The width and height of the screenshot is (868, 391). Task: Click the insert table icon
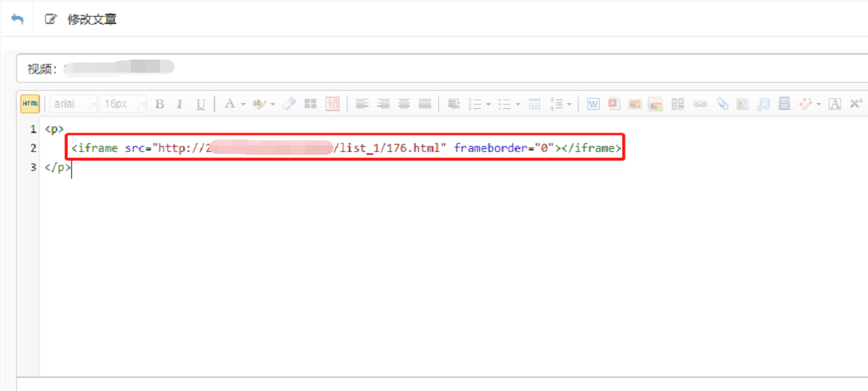(534, 104)
